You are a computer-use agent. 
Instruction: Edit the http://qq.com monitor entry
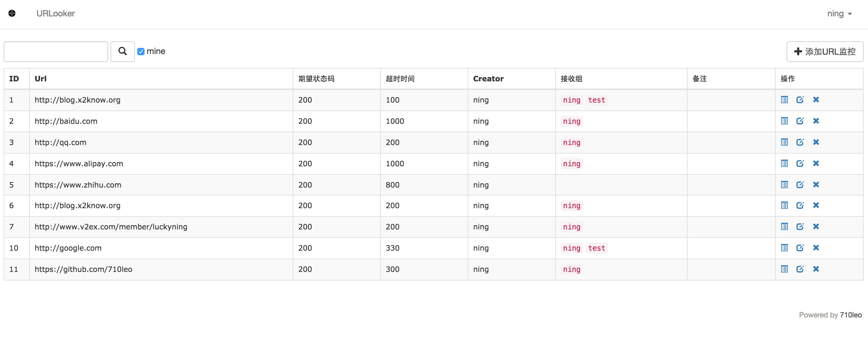(x=800, y=142)
